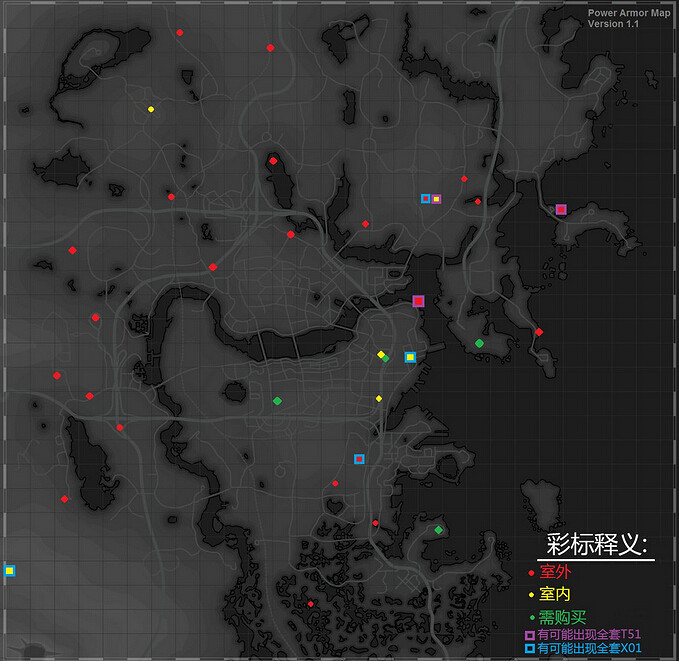Click the purple-boxed red marker north of downtown
Image resolution: width=679 pixels, height=661 pixels.
coord(419,301)
